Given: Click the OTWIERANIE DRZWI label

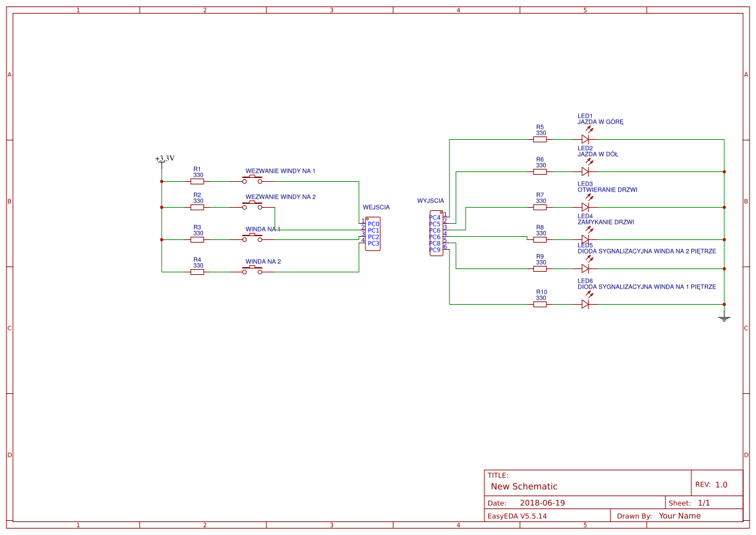Looking at the screenshot, I should [607, 190].
